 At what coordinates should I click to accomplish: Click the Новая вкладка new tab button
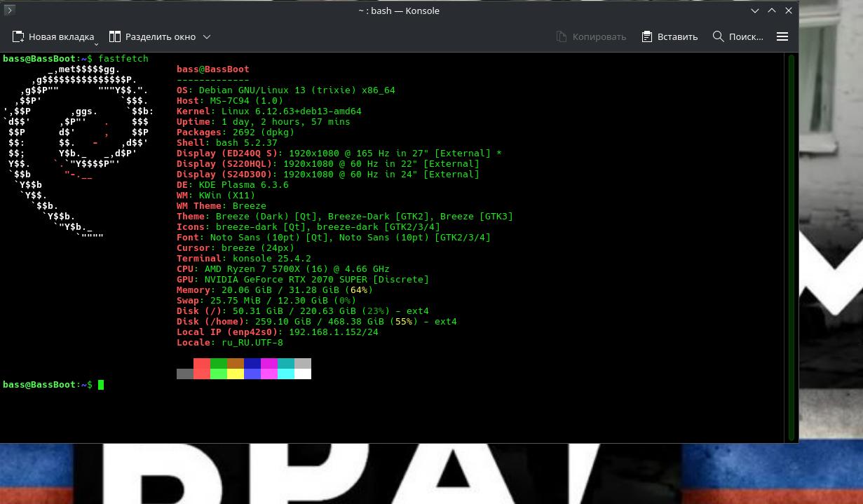[53, 36]
